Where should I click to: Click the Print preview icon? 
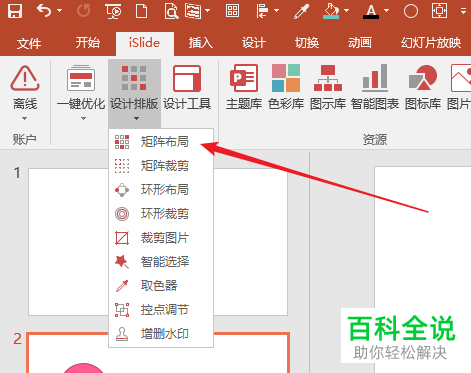[171, 11]
